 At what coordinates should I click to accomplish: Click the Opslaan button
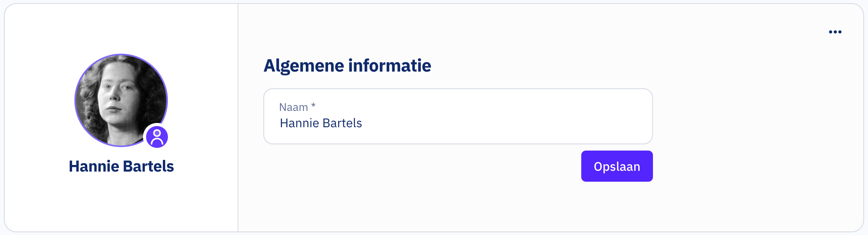(617, 166)
